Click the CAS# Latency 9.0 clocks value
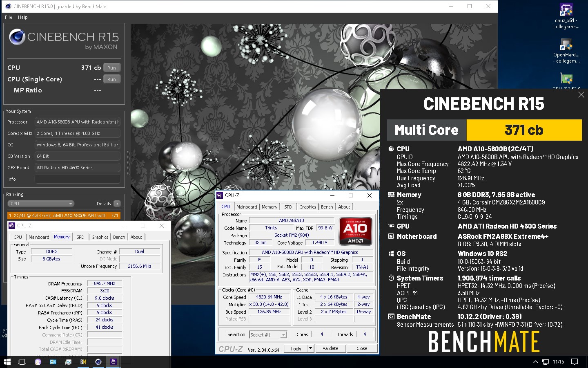Image resolution: width=588 pixels, height=368 pixels. tap(105, 298)
